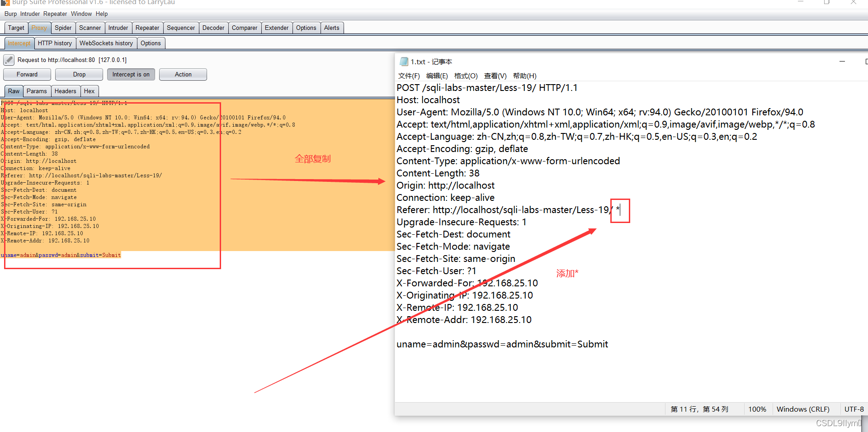This screenshot has height=432, width=868.
Task: Open the Action dropdown button
Action: tap(183, 74)
